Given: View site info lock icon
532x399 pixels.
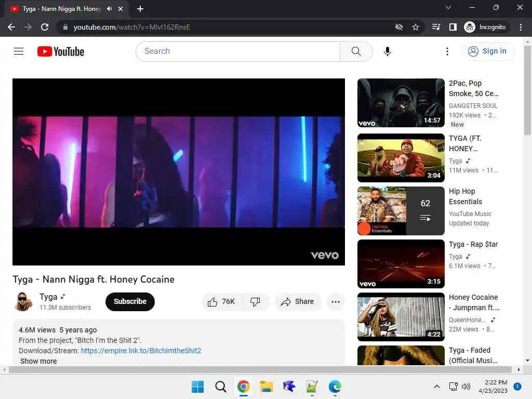Looking at the screenshot, I should 65,27.
